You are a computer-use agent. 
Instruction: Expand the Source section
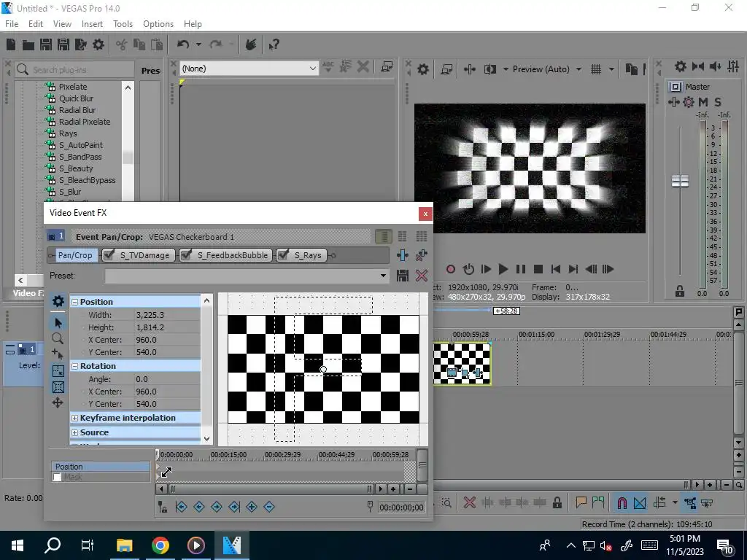pyautogui.click(x=75, y=433)
